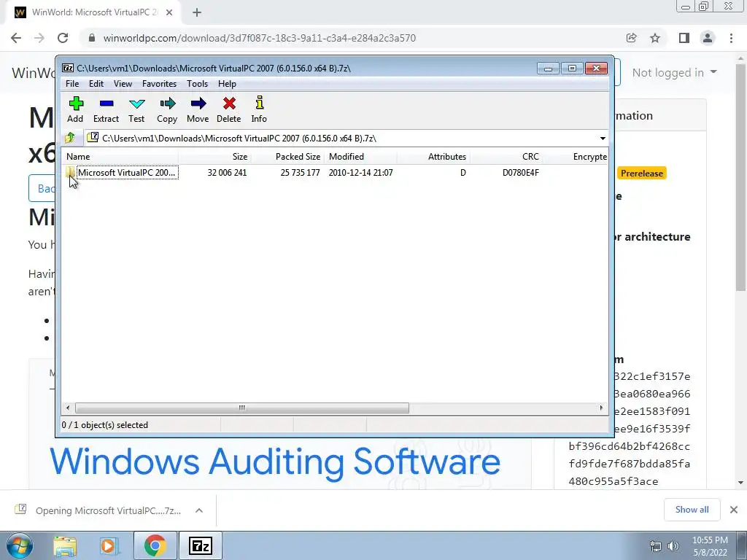Close the WinWorld browser tab
Viewport: 747px width, 560px height.
pos(169,13)
